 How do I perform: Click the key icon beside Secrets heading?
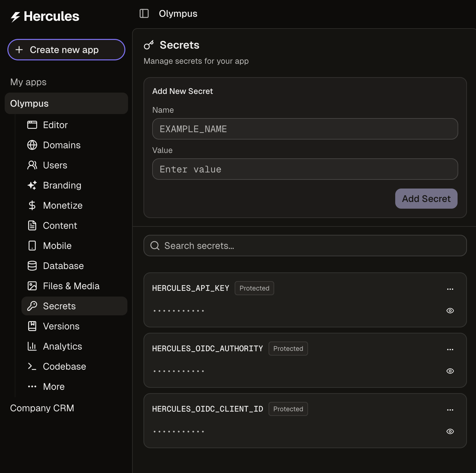point(149,45)
